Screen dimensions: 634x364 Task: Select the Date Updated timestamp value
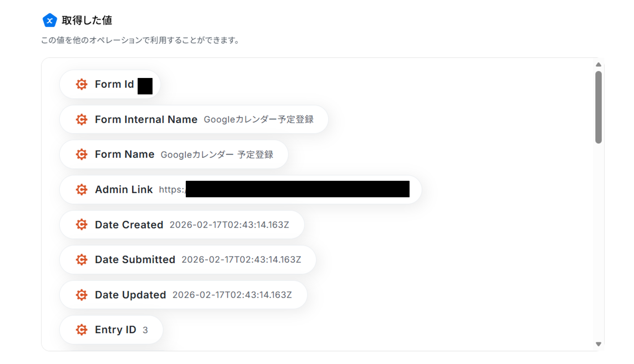click(x=232, y=295)
